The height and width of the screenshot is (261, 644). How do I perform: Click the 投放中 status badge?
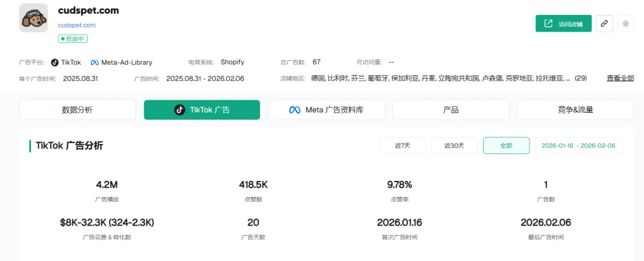pos(73,39)
